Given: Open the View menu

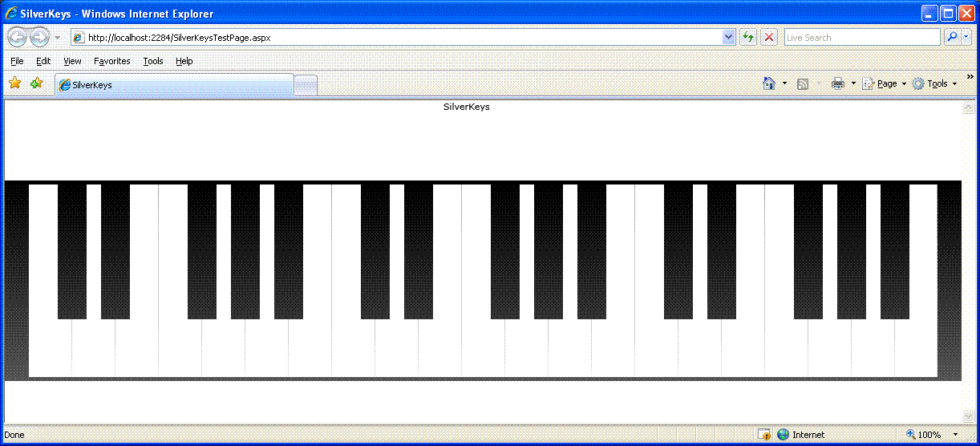Looking at the screenshot, I should click(x=72, y=61).
